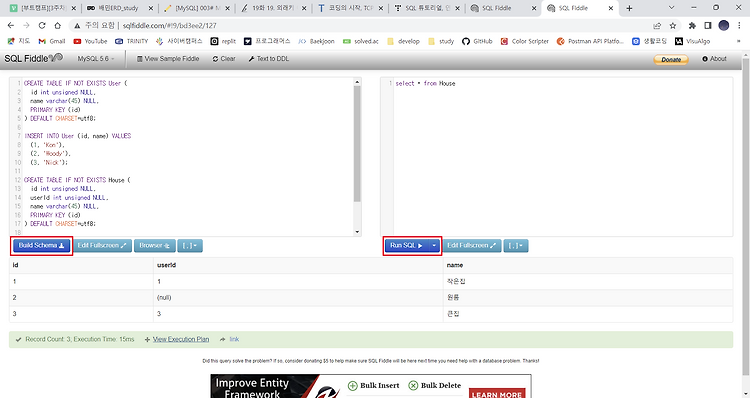
Task: Click the Build Schema button
Action: click(x=41, y=245)
